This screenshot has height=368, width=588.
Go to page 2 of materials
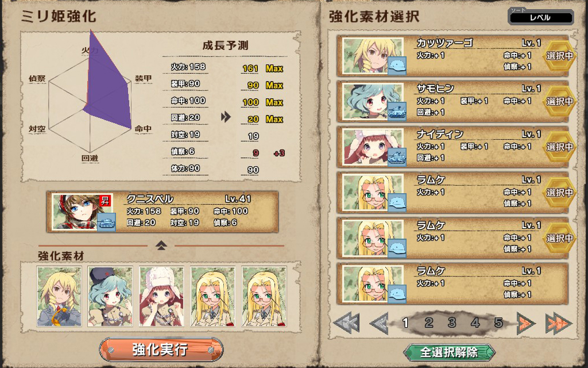428,323
